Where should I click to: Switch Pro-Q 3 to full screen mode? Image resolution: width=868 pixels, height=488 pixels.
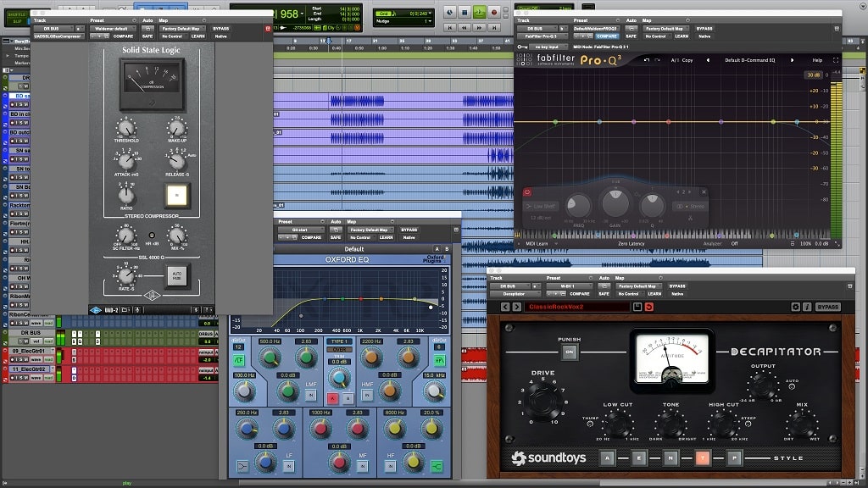(835, 60)
